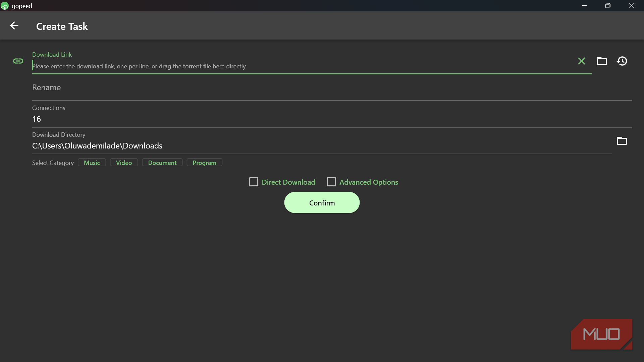Choose the Document category chip

point(162,163)
